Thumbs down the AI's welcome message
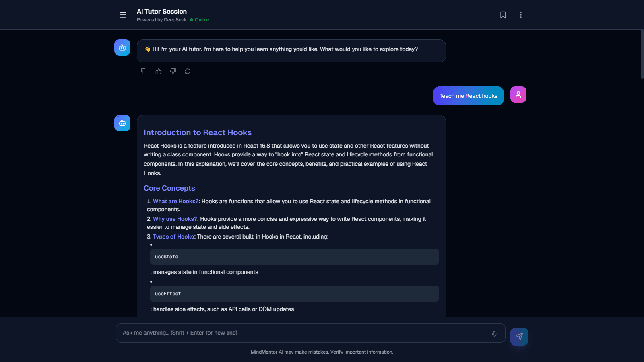644x362 pixels. point(173,71)
